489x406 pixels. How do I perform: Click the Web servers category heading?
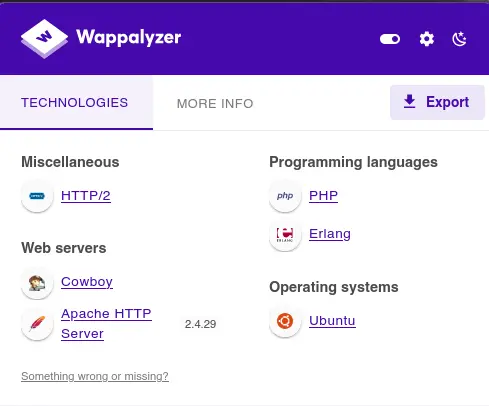[64, 248]
